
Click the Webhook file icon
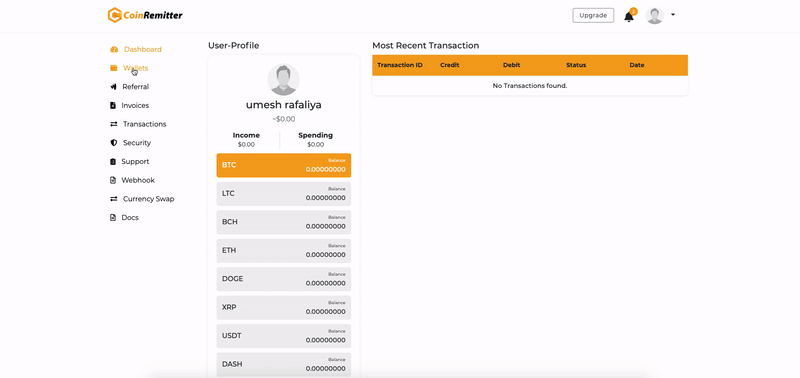point(113,180)
